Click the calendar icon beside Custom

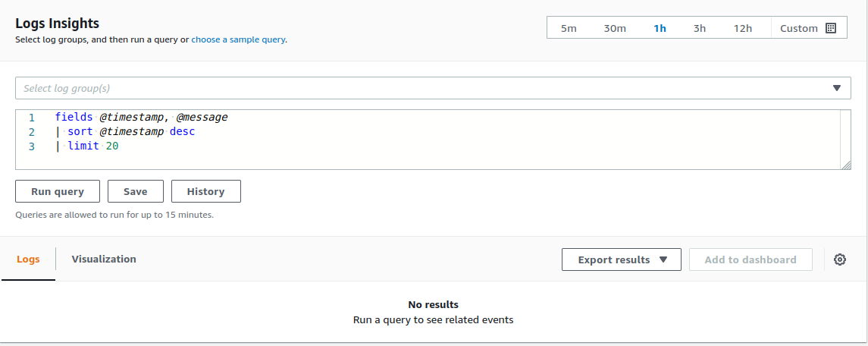coord(831,28)
